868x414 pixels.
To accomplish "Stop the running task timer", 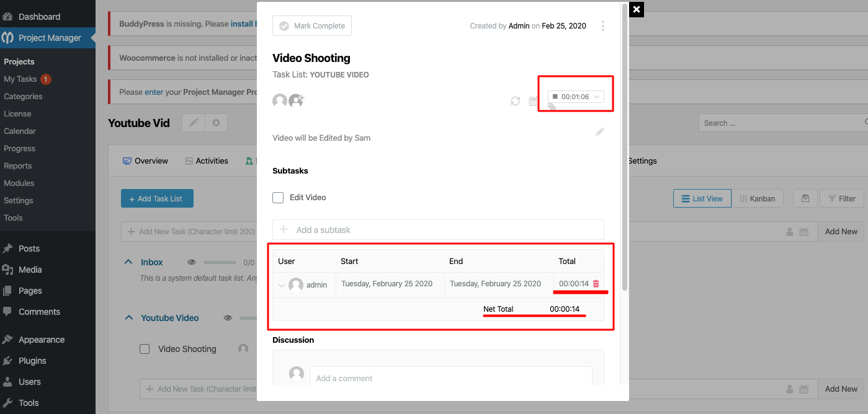I will tap(555, 97).
